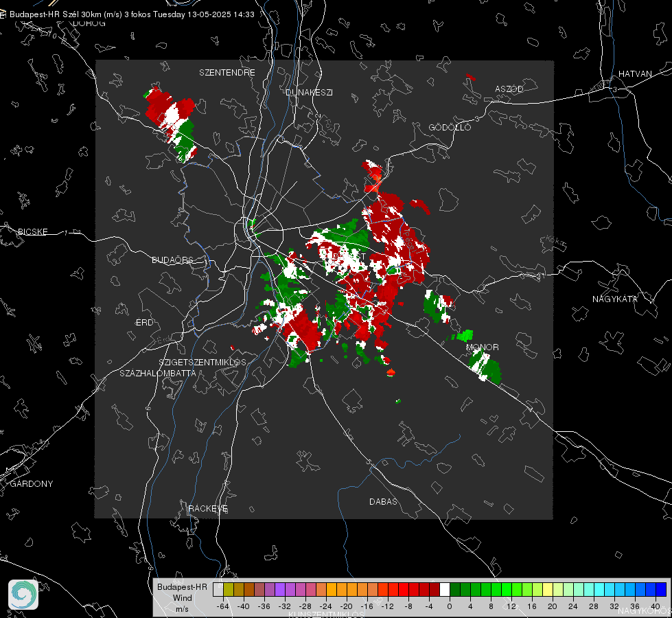
Task: Click the -24 value on the legend scale
Action: [x=326, y=606]
